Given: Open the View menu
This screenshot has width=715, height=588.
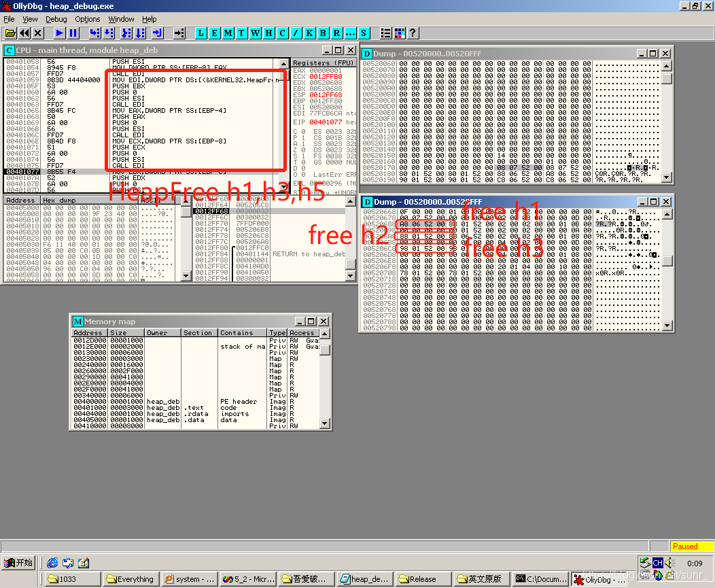Looking at the screenshot, I should click(30, 19).
